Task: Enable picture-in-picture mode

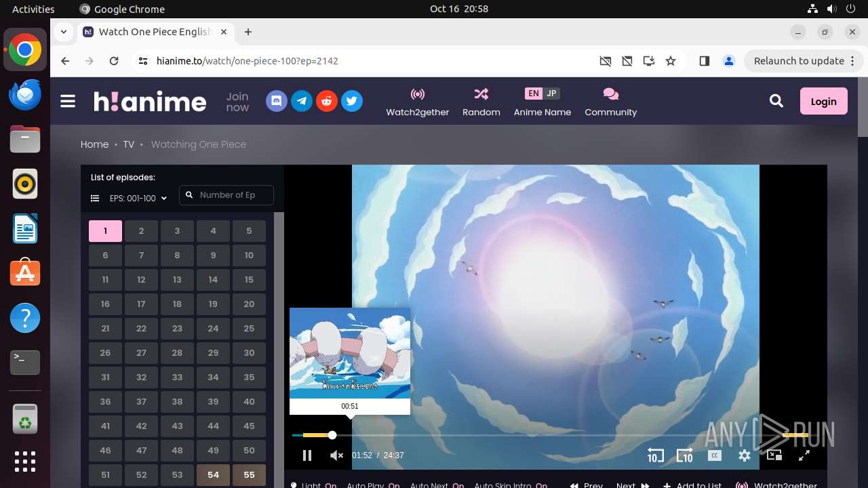Action: (774, 455)
